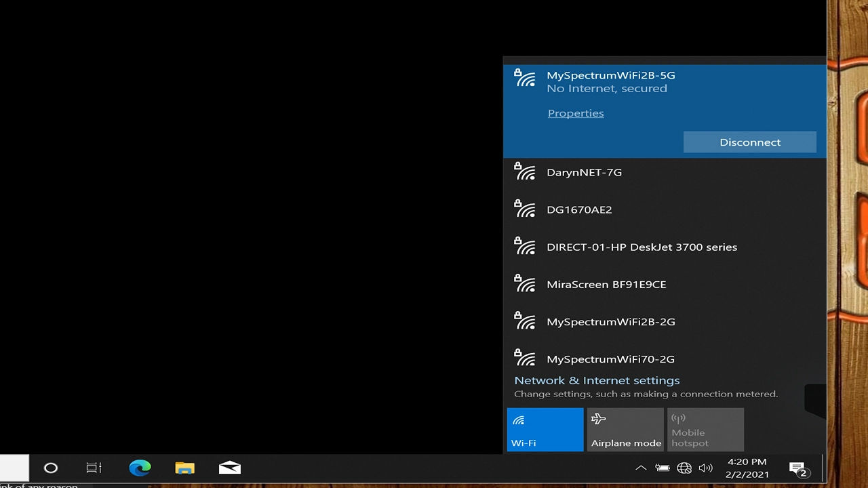Image resolution: width=868 pixels, height=488 pixels.
Task: Open Task View from taskbar
Action: (x=94, y=468)
